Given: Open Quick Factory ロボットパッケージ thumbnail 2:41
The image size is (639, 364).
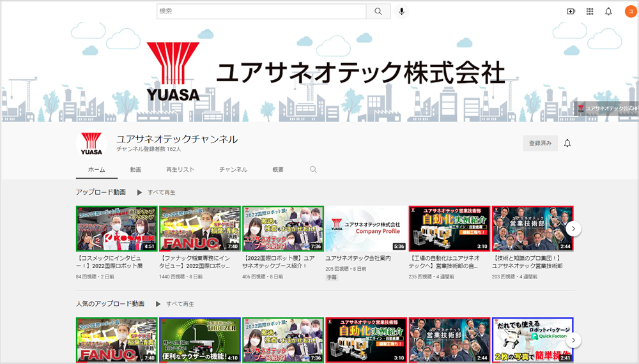Looking at the screenshot, I should point(533,340).
